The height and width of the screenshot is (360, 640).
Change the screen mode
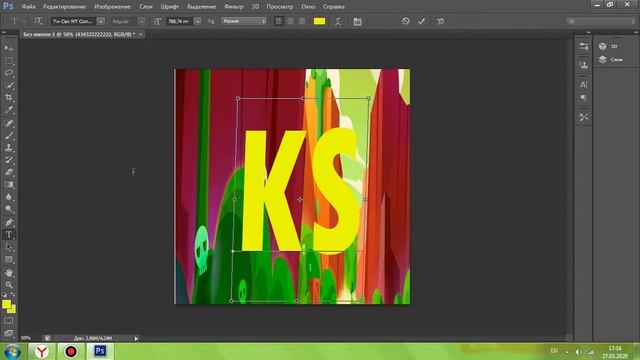click(x=9, y=333)
